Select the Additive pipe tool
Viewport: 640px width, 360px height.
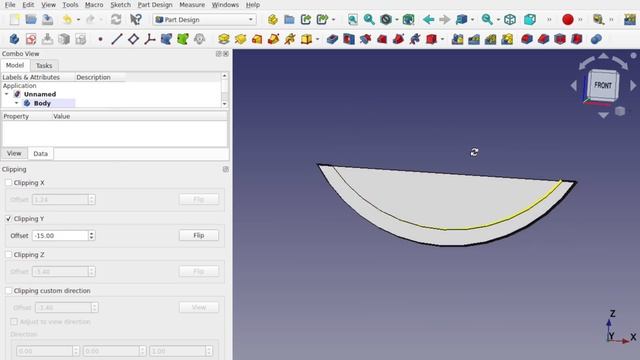[273, 39]
